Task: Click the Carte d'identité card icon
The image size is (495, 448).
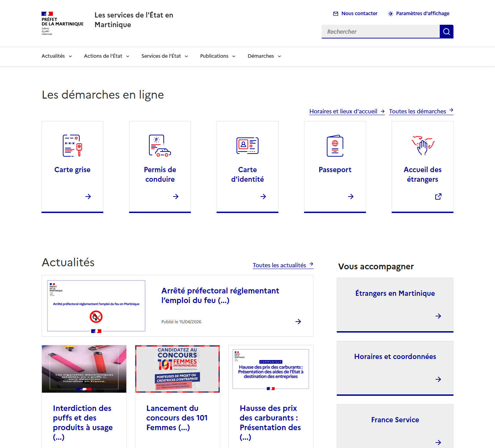Action: pos(247,146)
